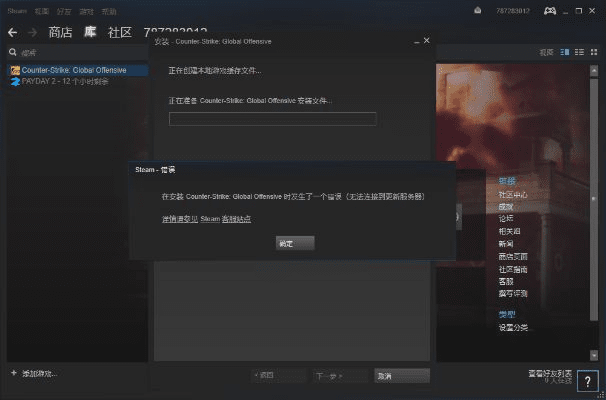Click the search magnifier icon

13,52
